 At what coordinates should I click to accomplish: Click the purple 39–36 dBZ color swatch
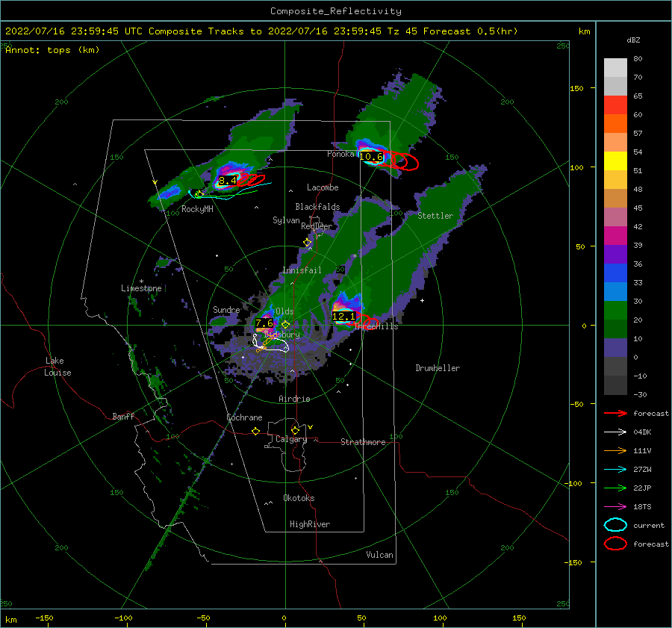615,255
